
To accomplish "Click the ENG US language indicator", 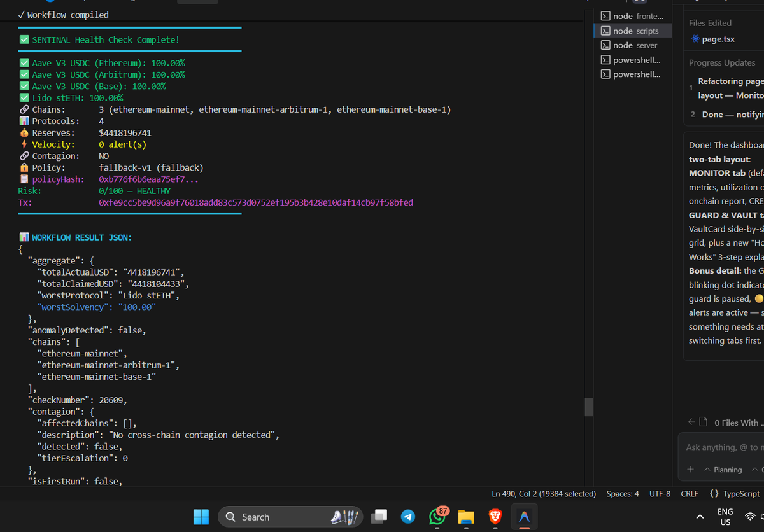I will [x=725, y=517].
